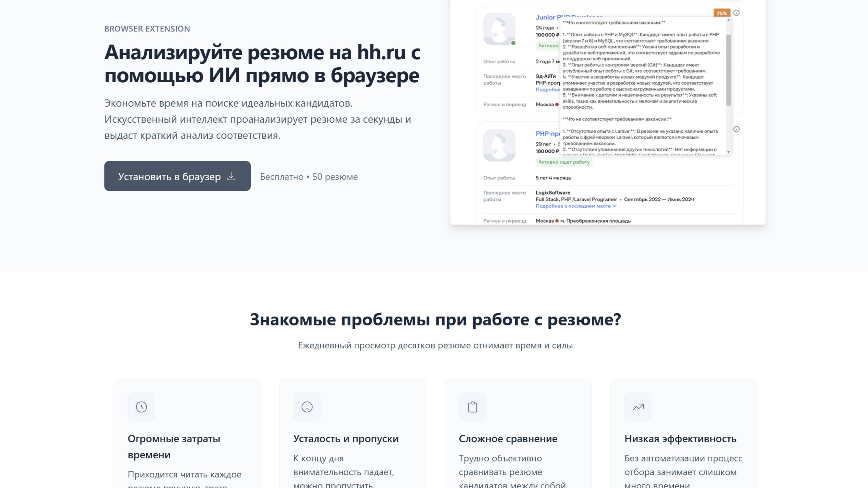
Task: Click the download icon inside the install button
Action: pyautogui.click(x=231, y=176)
